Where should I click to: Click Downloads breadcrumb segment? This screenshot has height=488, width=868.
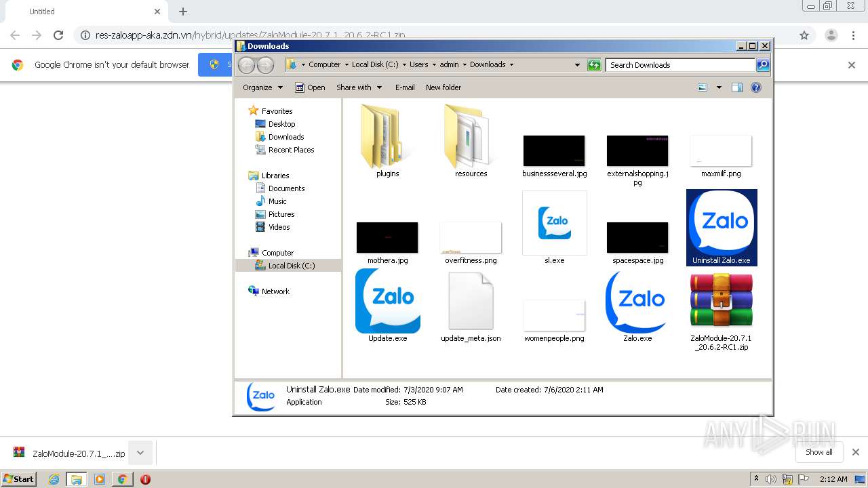488,65
